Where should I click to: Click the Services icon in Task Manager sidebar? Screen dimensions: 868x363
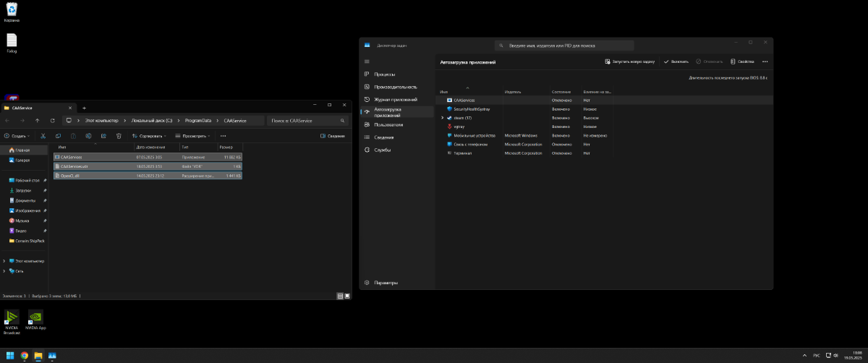[367, 150]
